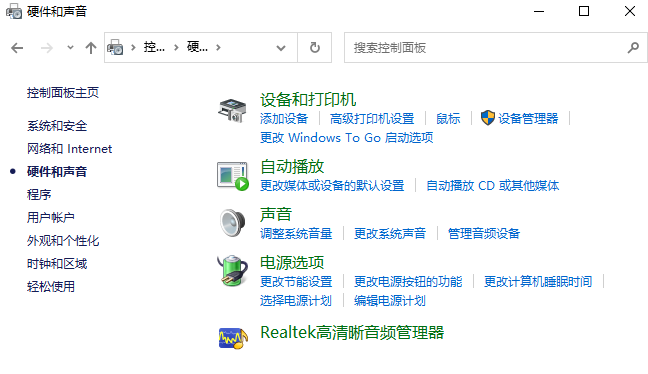Open 轻松使用 category
The image size is (648, 374).
point(51,286)
